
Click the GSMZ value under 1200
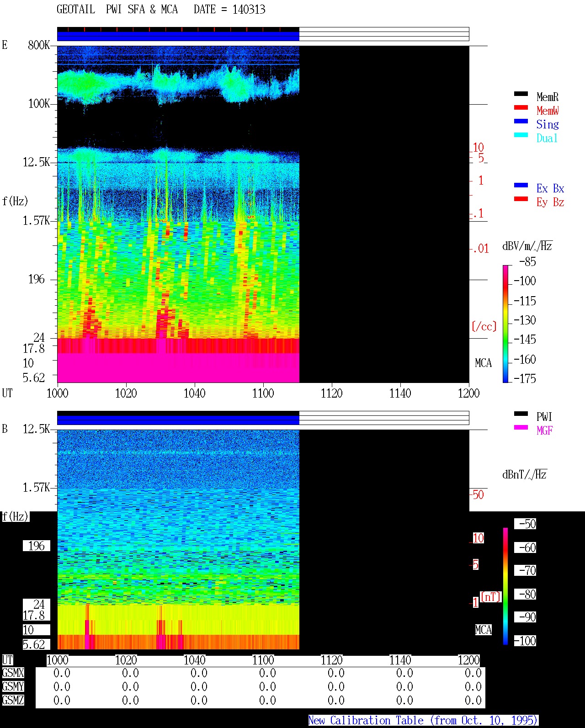(473, 700)
